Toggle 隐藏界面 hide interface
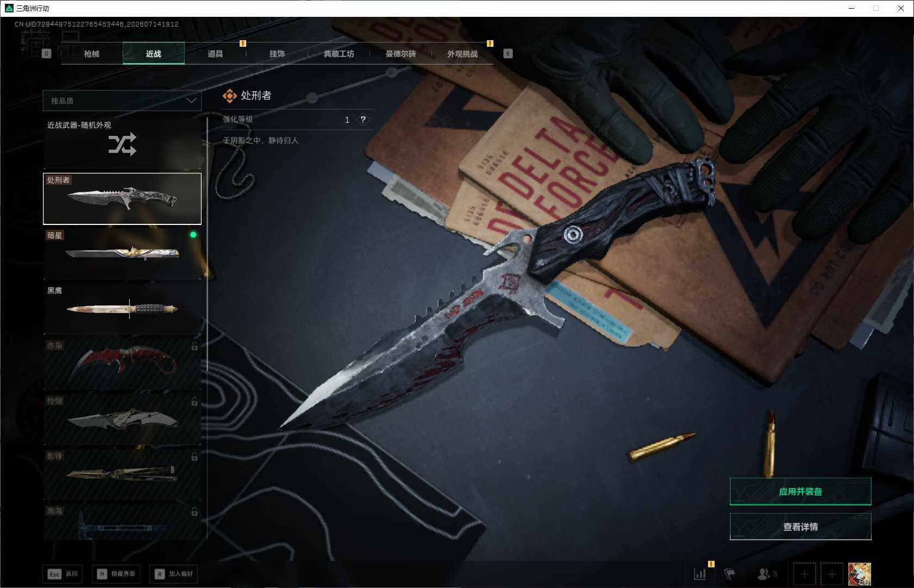This screenshot has width=914, height=588. click(x=116, y=574)
